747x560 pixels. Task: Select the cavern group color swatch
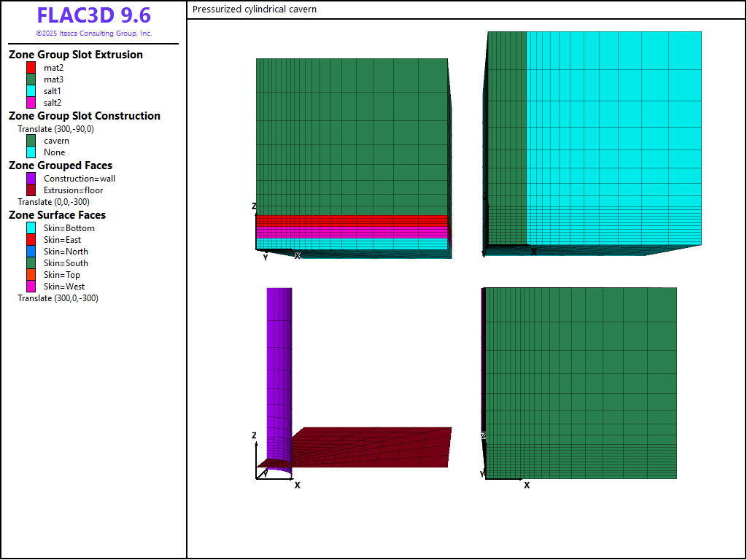pos(31,141)
